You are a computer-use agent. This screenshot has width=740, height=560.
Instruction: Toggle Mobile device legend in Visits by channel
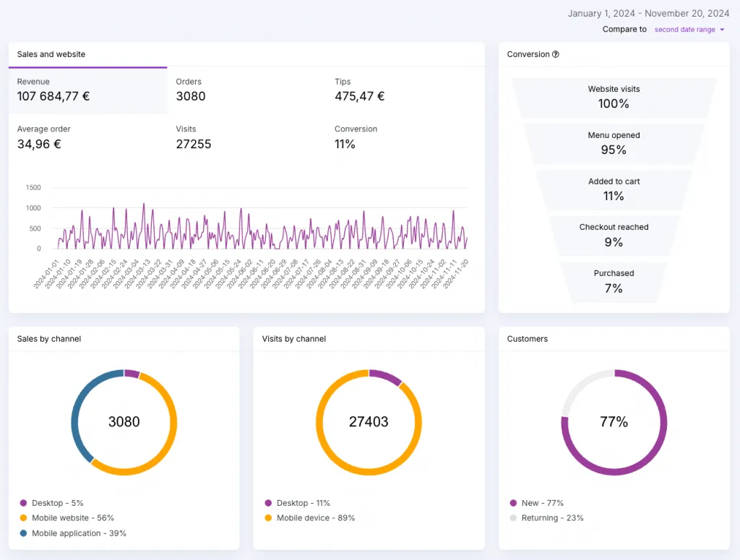point(310,518)
